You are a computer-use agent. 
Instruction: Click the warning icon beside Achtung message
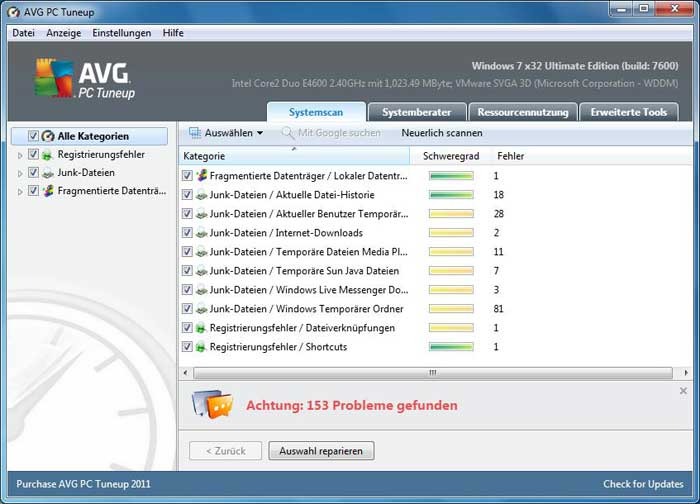212,404
